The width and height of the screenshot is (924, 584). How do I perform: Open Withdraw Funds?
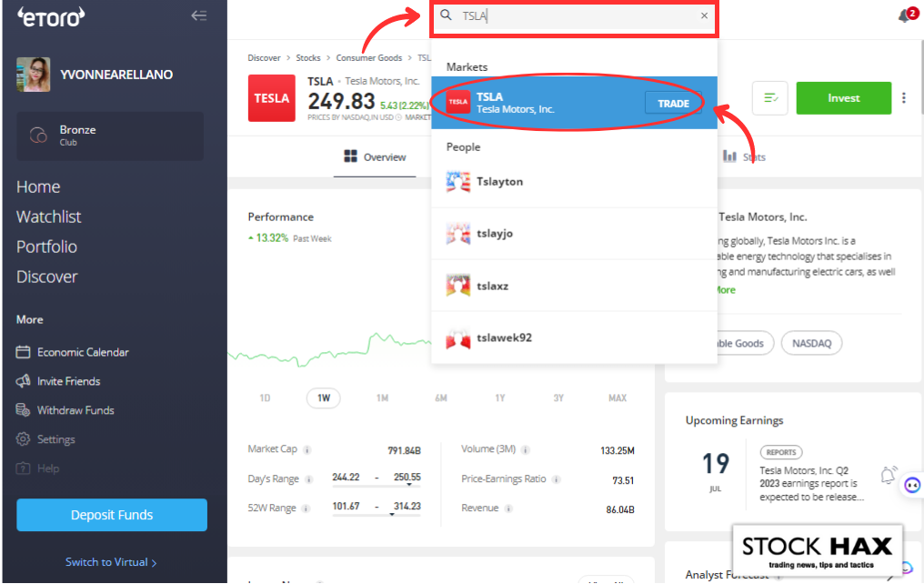65,410
